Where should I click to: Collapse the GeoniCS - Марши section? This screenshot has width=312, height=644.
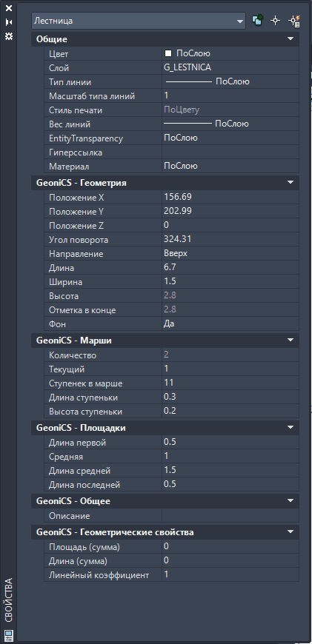(291, 341)
